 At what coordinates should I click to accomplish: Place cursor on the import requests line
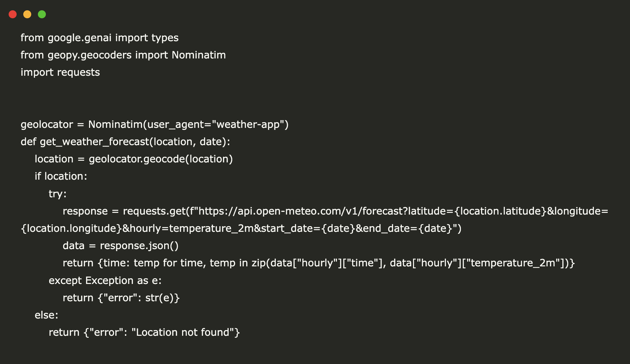60,72
